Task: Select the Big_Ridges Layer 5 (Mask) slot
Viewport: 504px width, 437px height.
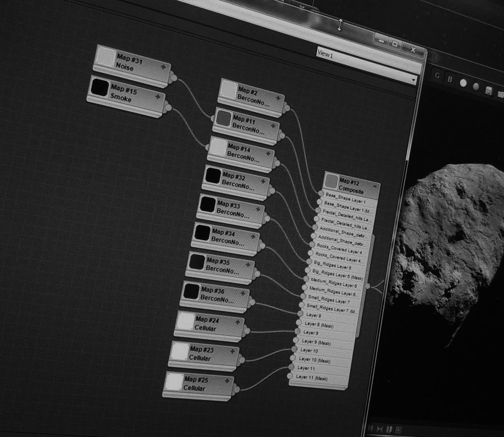Action: [336, 274]
